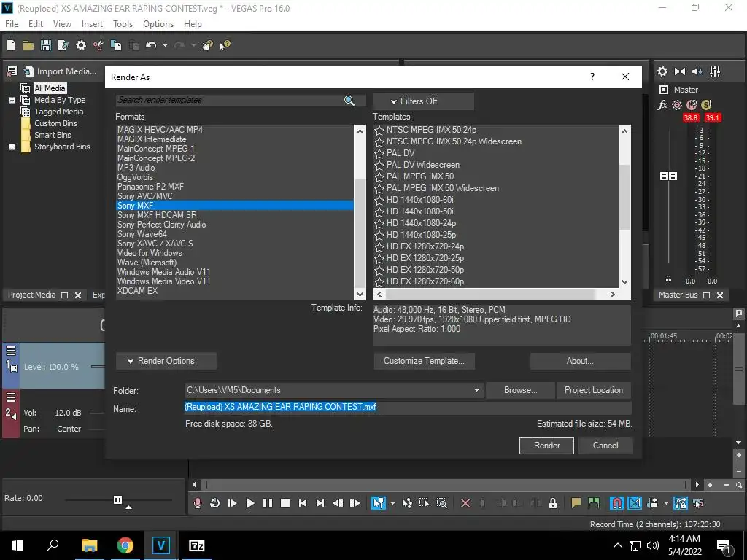The height and width of the screenshot is (560, 747).
Task: Open mixing console faders icon
Action: click(x=715, y=71)
